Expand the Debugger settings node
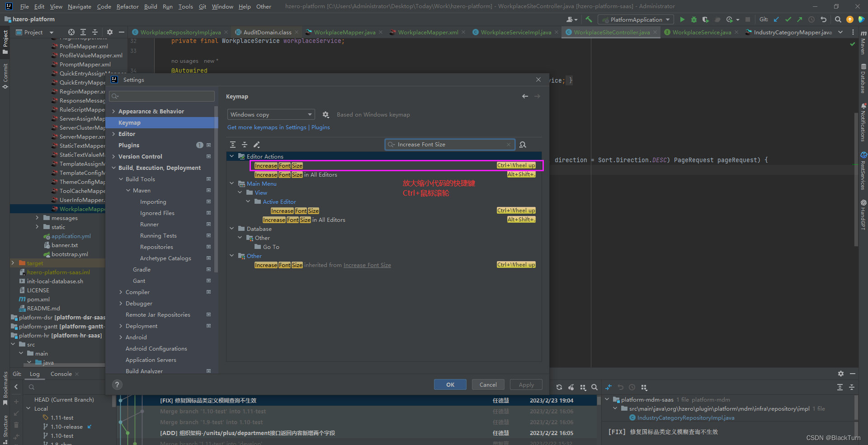The height and width of the screenshot is (445, 868). click(121, 304)
